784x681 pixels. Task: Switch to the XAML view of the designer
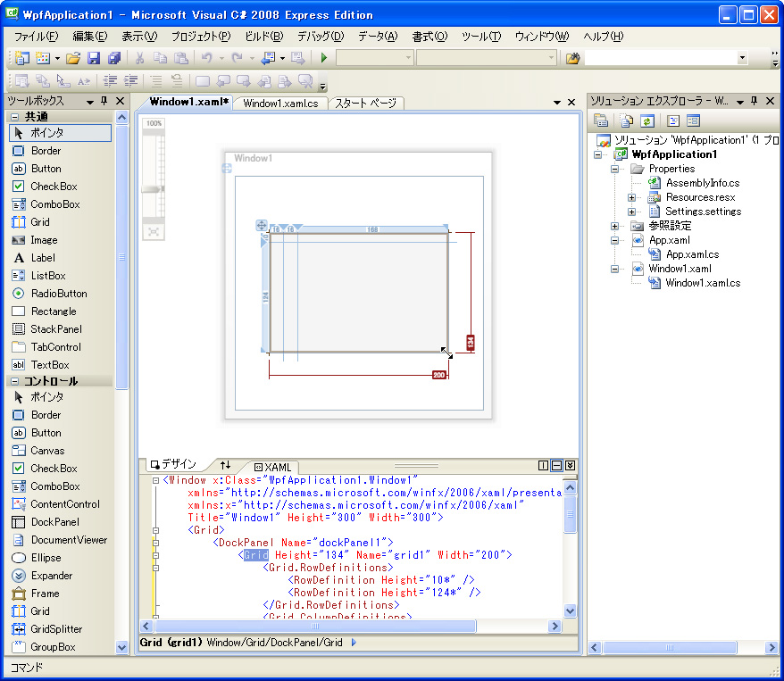pos(272,465)
